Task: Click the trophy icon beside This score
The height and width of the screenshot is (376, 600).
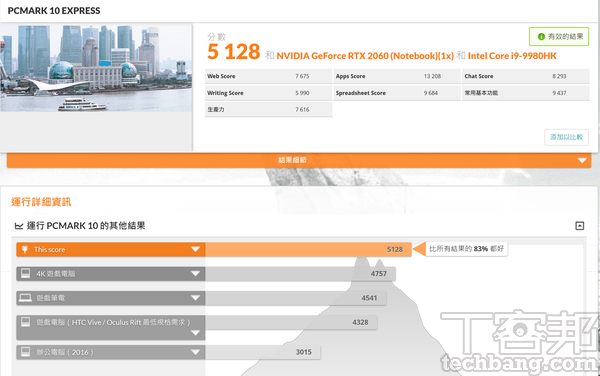Action: 25,249
